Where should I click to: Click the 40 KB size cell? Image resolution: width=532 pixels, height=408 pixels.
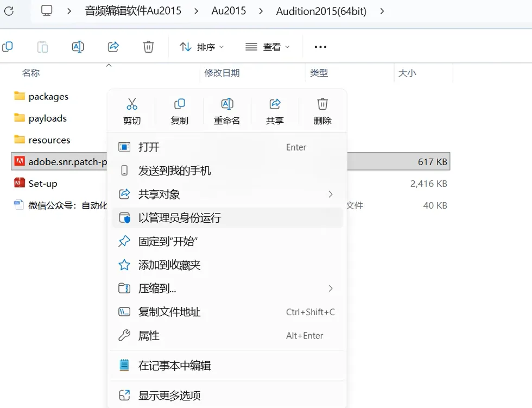(x=435, y=205)
